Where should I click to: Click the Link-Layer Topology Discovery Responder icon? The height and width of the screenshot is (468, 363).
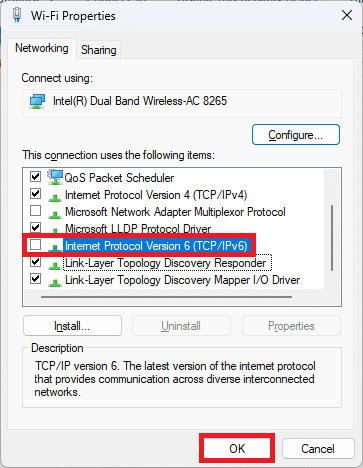tap(55, 265)
